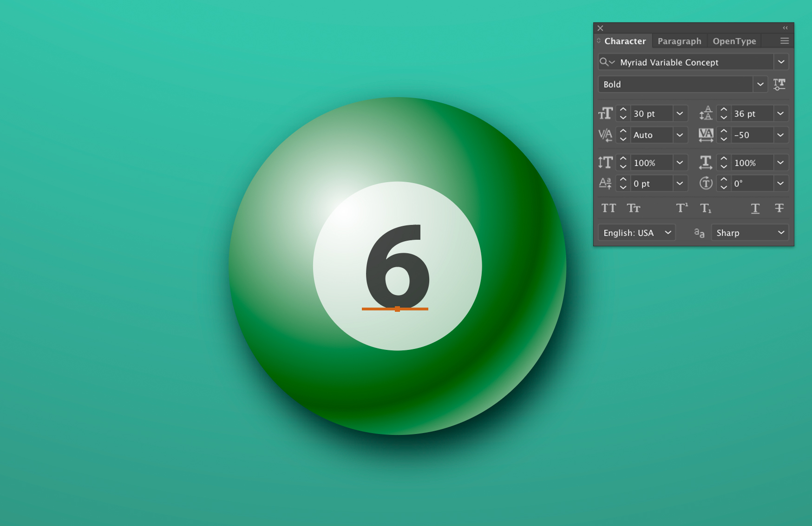The height and width of the screenshot is (526, 812).
Task: Open the Character panel flyout menu
Action: [783, 41]
